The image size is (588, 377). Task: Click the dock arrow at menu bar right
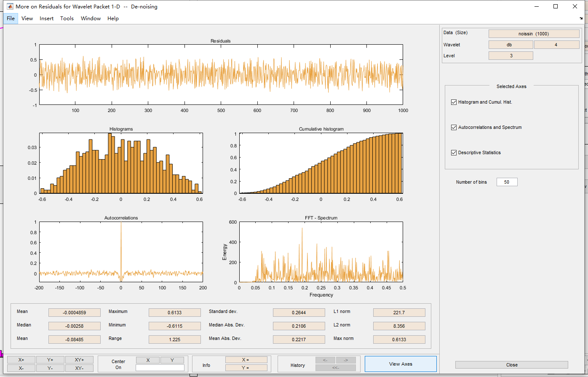tap(581, 18)
